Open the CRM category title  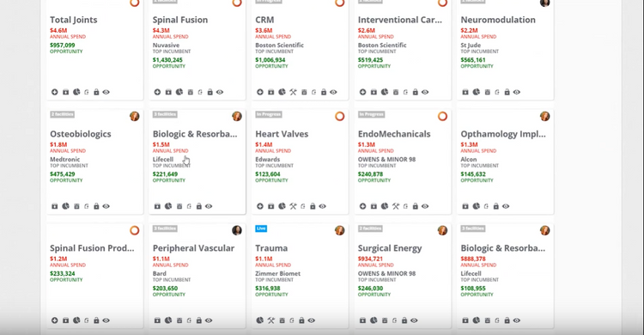tap(264, 20)
